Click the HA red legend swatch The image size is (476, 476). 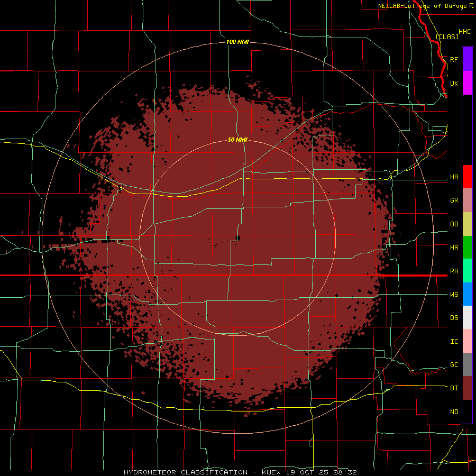pyautogui.click(x=467, y=177)
